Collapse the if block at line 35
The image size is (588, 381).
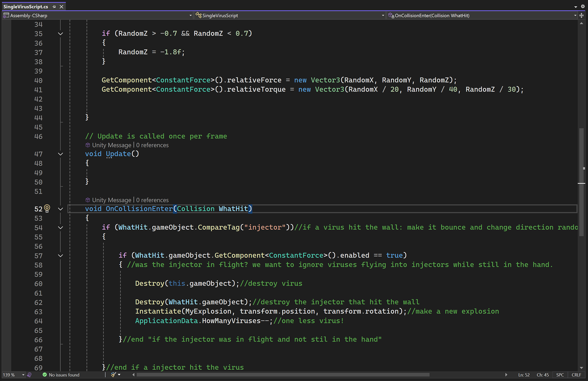point(60,34)
